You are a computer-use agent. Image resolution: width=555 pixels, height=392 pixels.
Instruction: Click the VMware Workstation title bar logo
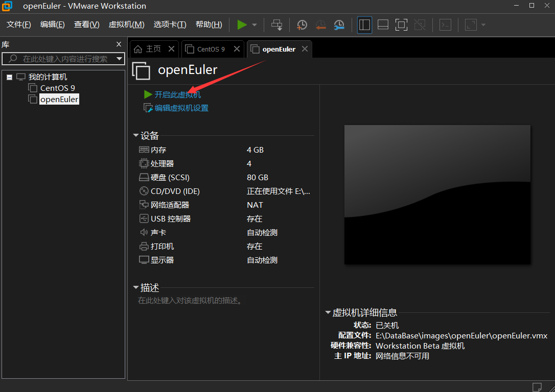[x=7, y=6]
